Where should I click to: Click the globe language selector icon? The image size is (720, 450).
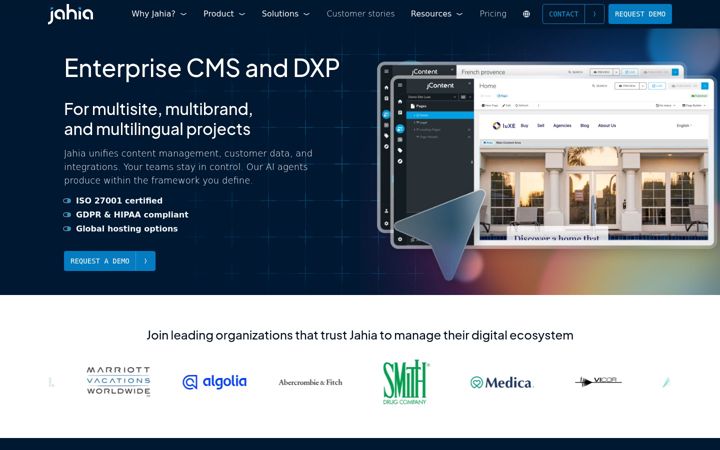pyautogui.click(x=526, y=14)
